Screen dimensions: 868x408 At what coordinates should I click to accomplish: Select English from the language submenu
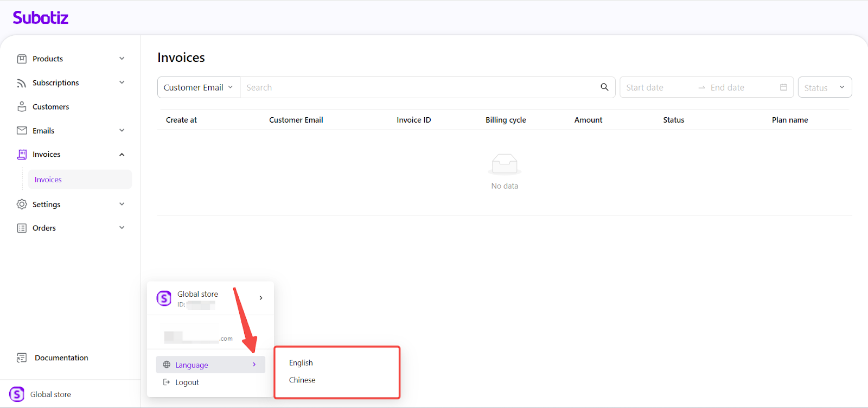(301, 363)
